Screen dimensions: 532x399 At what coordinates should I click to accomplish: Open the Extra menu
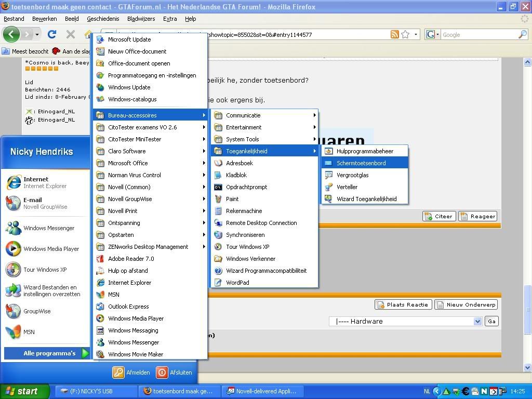170,19
